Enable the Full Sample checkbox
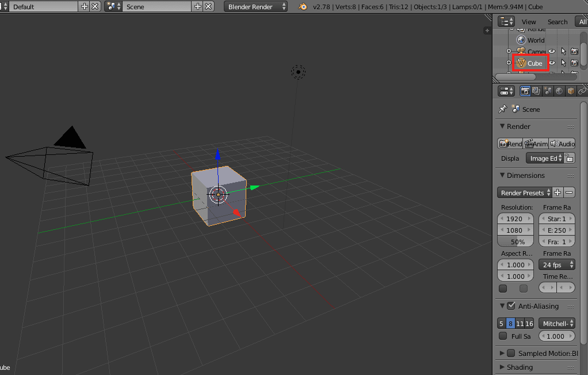This screenshot has height=375, width=588. pos(503,336)
